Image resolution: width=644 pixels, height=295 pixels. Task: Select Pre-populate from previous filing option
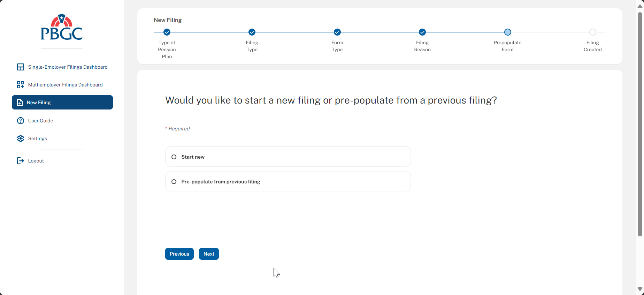tap(174, 182)
